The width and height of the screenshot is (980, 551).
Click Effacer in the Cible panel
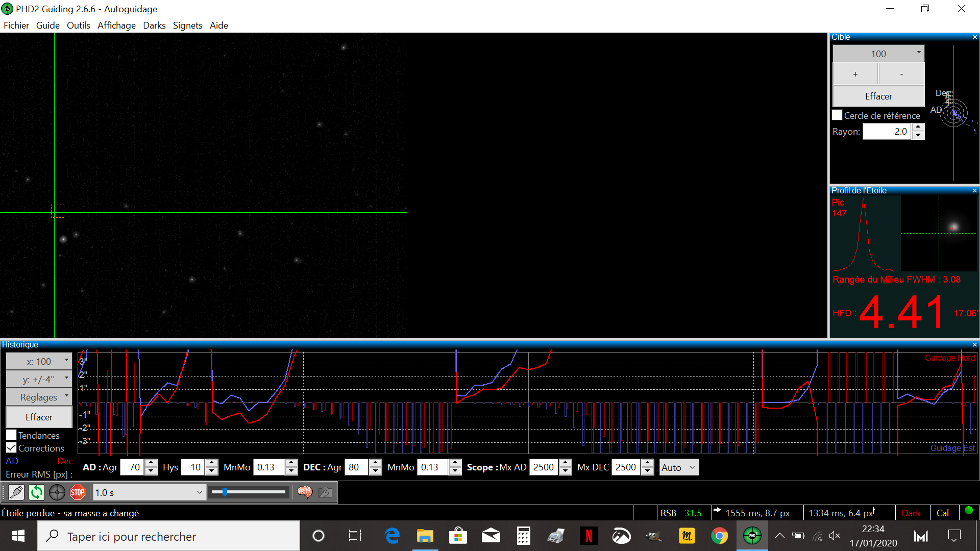pyautogui.click(x=878, y=96)
